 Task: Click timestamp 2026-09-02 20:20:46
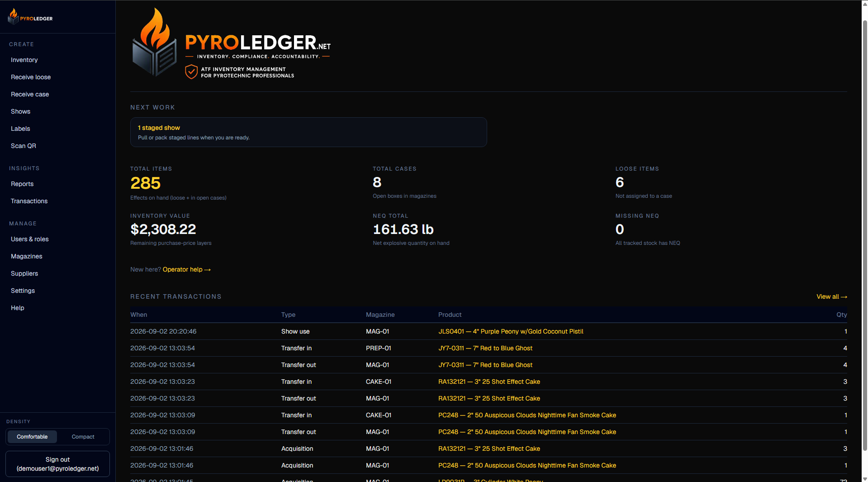tap(163, 331)
